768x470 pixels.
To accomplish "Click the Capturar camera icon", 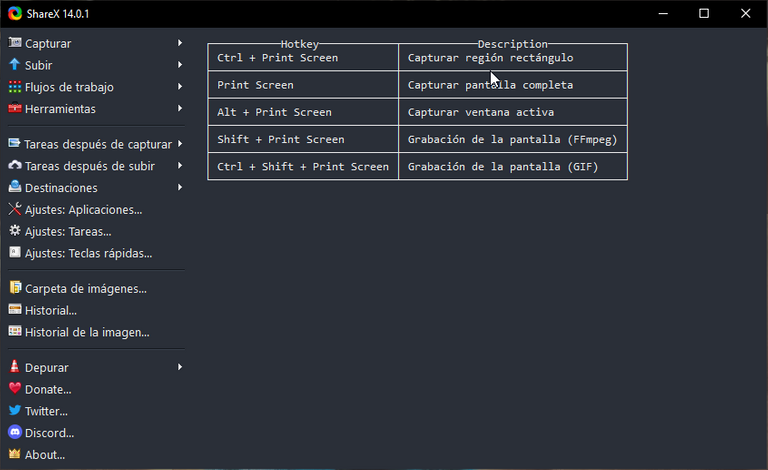I will pyautogui.click(x=15, y=43).
